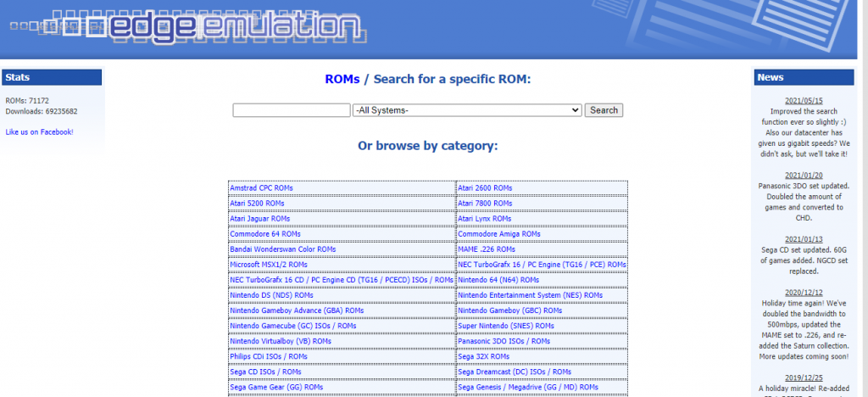The width and height of the screenshot is (868, 397).
Task: Open Nintendo Gamecube (GC) ISOs / ROMs
Action: click(x=292, y=326)
